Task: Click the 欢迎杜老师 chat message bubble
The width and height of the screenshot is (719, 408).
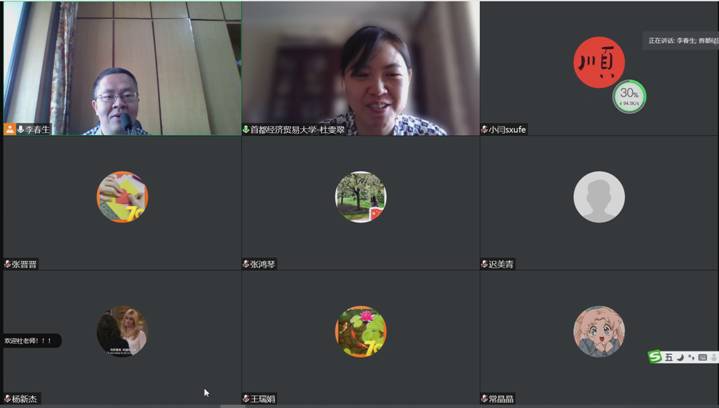Action: (x=30, y=341)
